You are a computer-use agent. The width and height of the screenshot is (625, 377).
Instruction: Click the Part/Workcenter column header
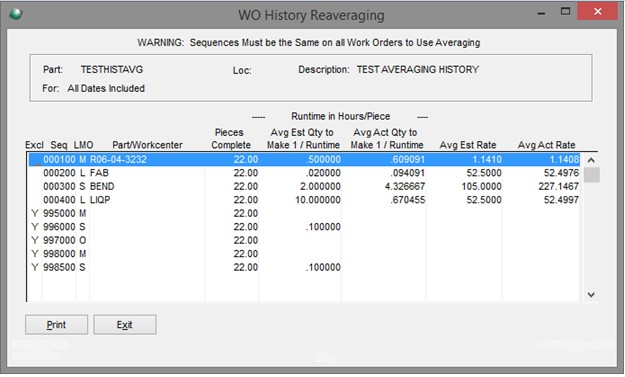(x=147, y=145)
